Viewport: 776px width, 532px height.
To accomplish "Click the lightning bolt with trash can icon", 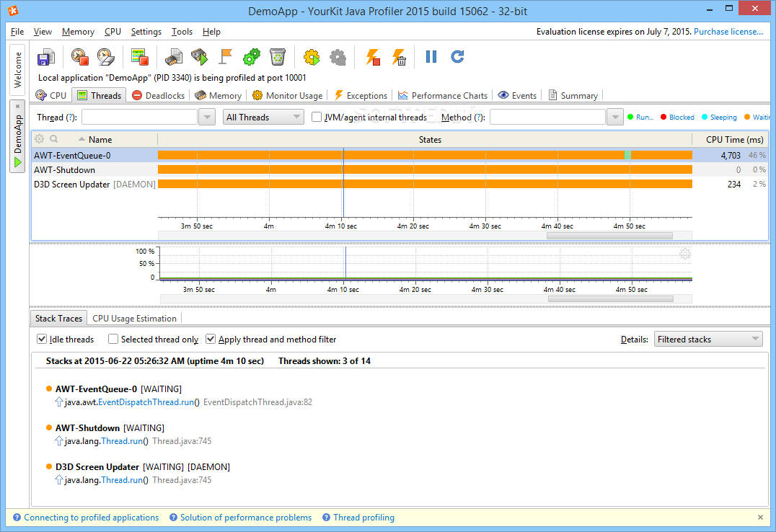I will [399, 57].
